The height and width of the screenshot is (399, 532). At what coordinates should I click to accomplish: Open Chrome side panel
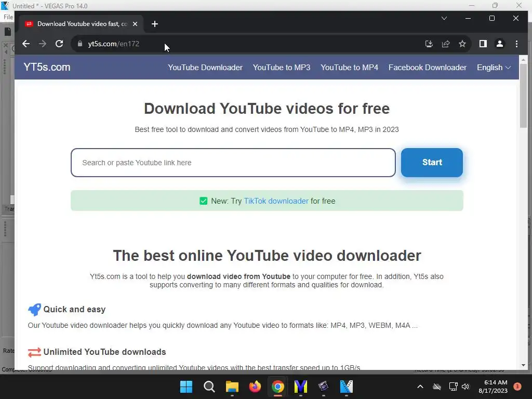point(483,44)
